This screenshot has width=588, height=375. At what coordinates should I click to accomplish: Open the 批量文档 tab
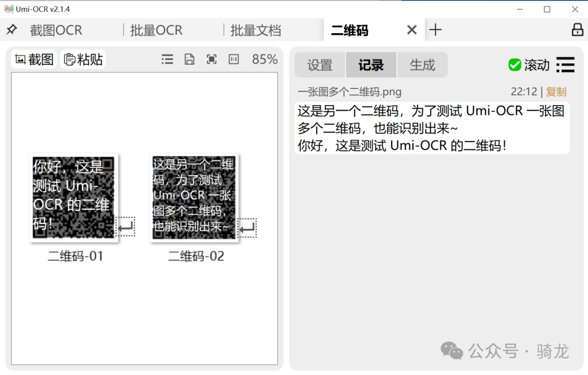point(256,30)
